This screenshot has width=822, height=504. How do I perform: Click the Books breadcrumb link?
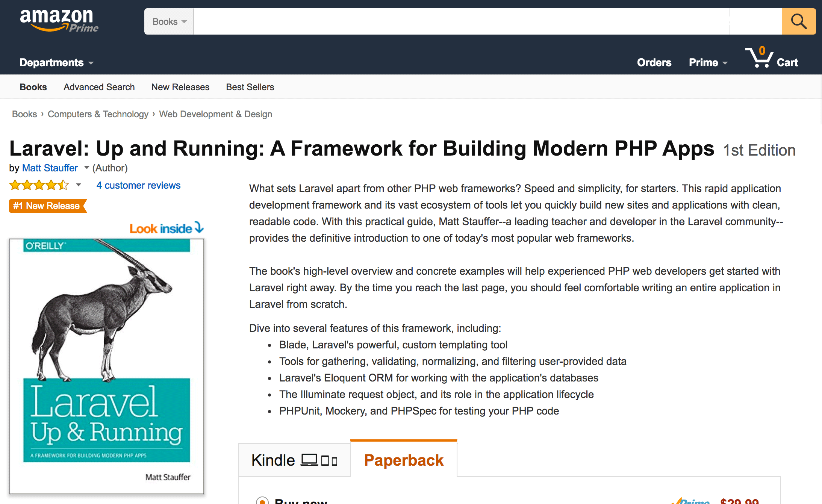pos(24,114)
